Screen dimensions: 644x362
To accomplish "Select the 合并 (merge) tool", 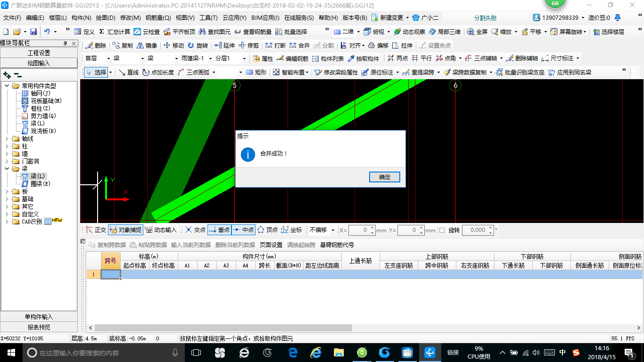I will [x=299, y=46].
